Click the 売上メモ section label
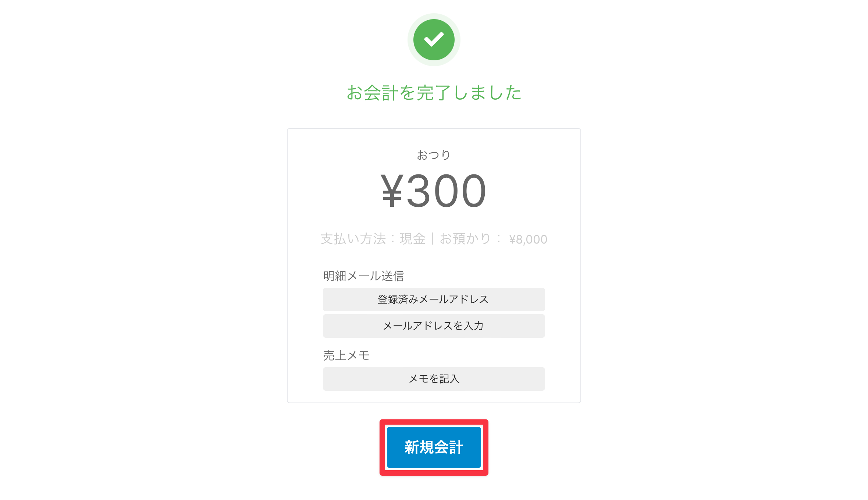This screenshot has width=868, height=500. click(346, 355)
